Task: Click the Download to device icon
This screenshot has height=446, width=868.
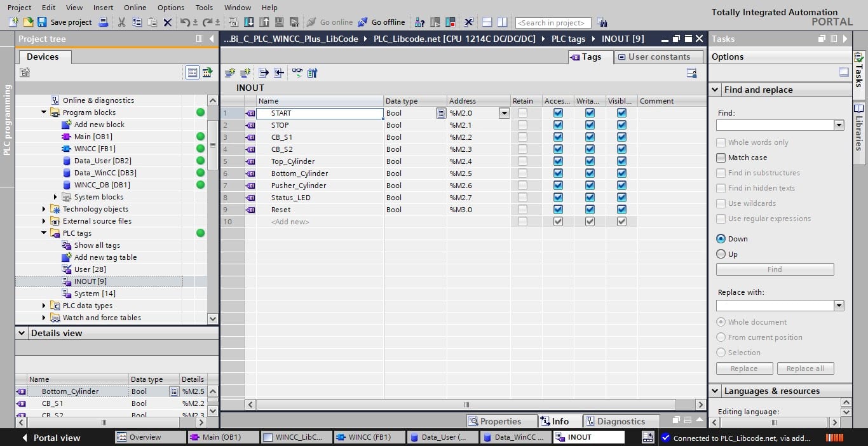Action: pyautogui.click(x=248, y=22)
